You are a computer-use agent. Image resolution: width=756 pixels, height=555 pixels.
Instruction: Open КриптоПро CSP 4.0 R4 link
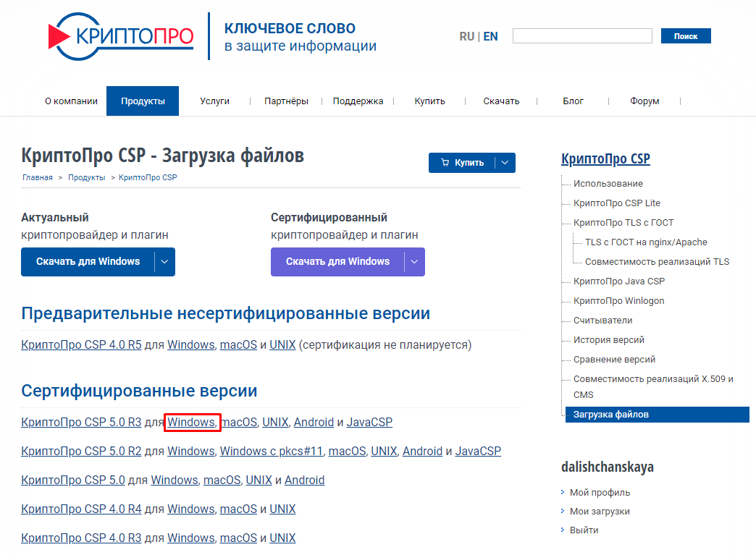[x=82, y=509]
